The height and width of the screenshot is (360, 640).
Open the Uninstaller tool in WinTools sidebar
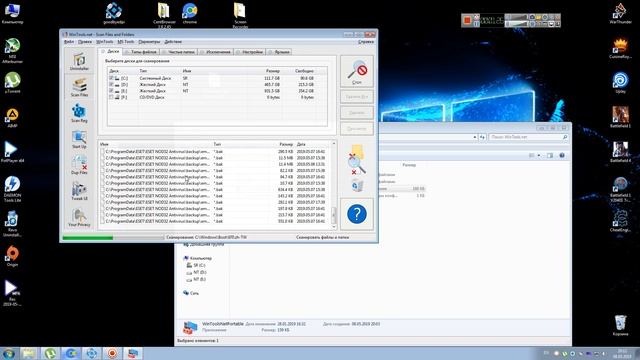pyautogui.click(x=79, y=61)
